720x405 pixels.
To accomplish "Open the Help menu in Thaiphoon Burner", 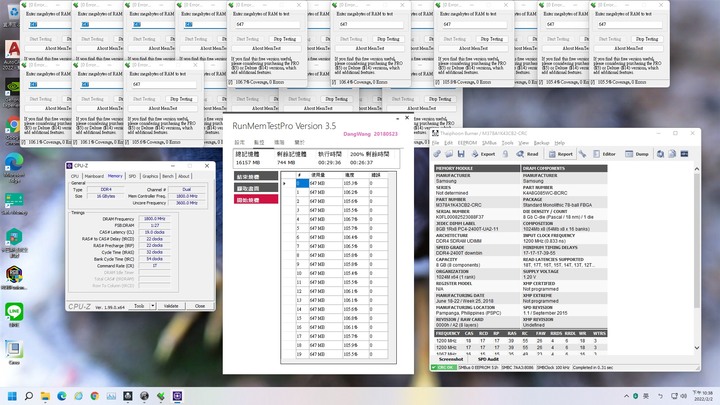I will click(x=559, y=143).
